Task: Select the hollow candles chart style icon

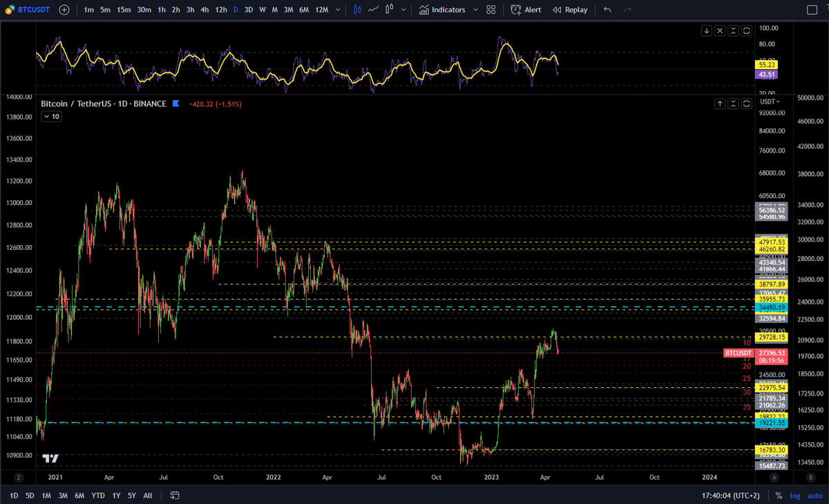Action: pos(390,10)
